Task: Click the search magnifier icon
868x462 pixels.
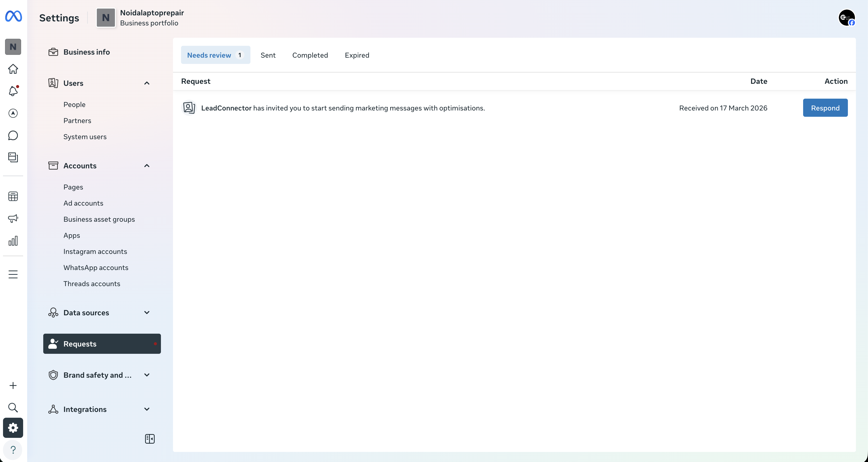Action: [x=13, y=407]
